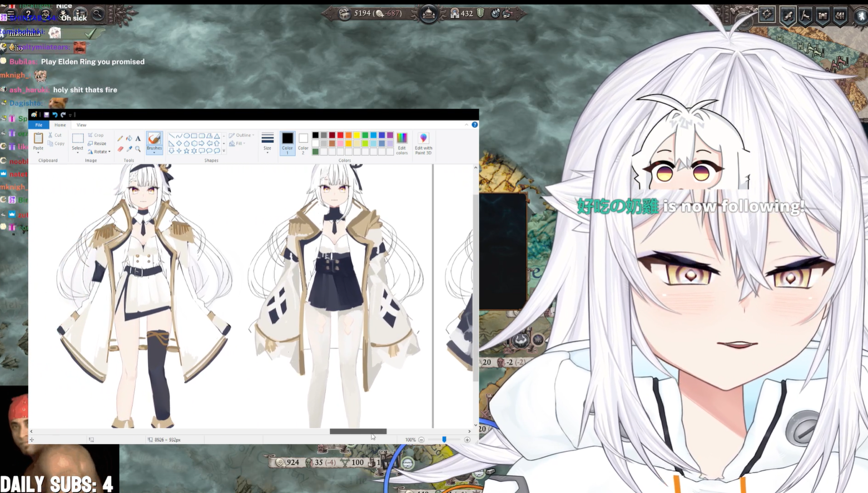Click Edit with Paint 3D
The width and height of the screenshot is (868, 493).
pyautogui.click(x=423, y=143)
